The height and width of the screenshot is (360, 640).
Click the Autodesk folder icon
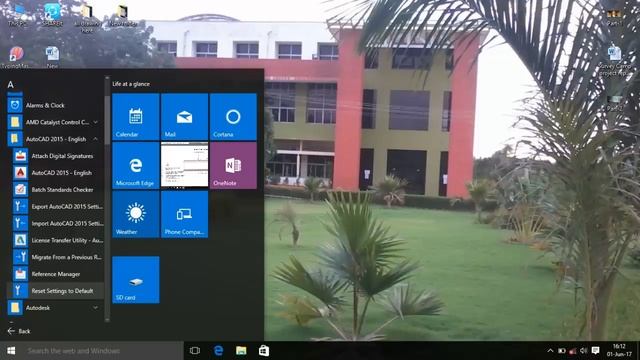[x=15, y=308]
